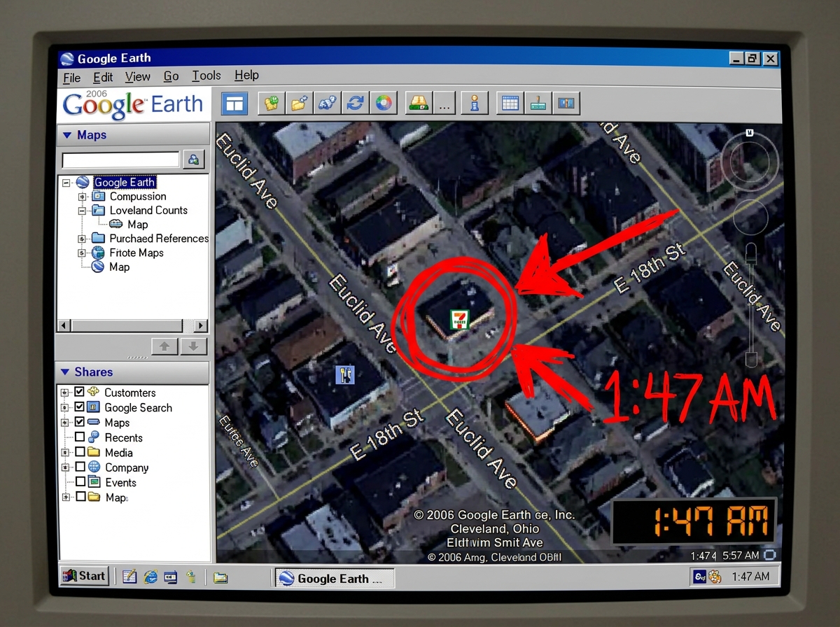Expand the Compussion tree node
840x627 pixels.
pos(82,197)
